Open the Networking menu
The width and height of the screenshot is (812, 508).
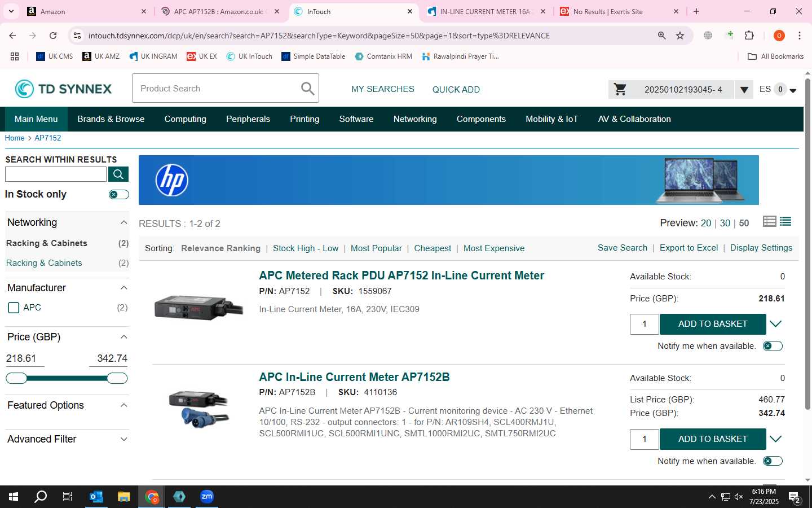[x=415, y=119]
